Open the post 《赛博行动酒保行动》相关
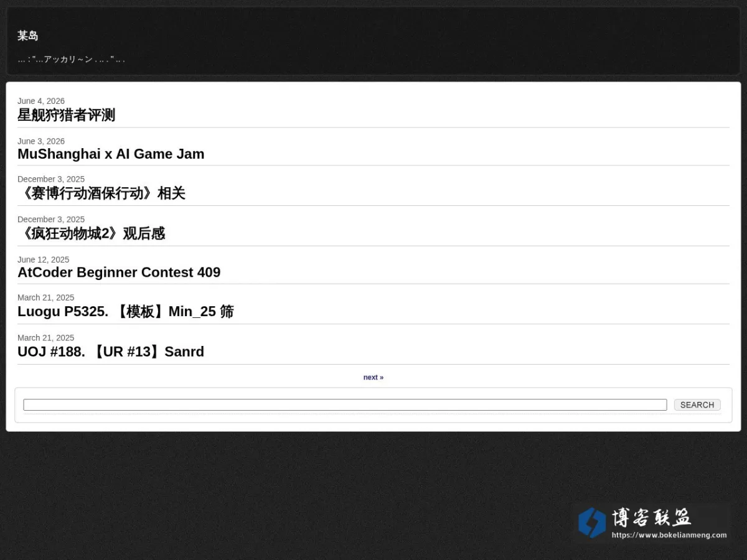The image size is (747, 560). click(x=101, y=194)
